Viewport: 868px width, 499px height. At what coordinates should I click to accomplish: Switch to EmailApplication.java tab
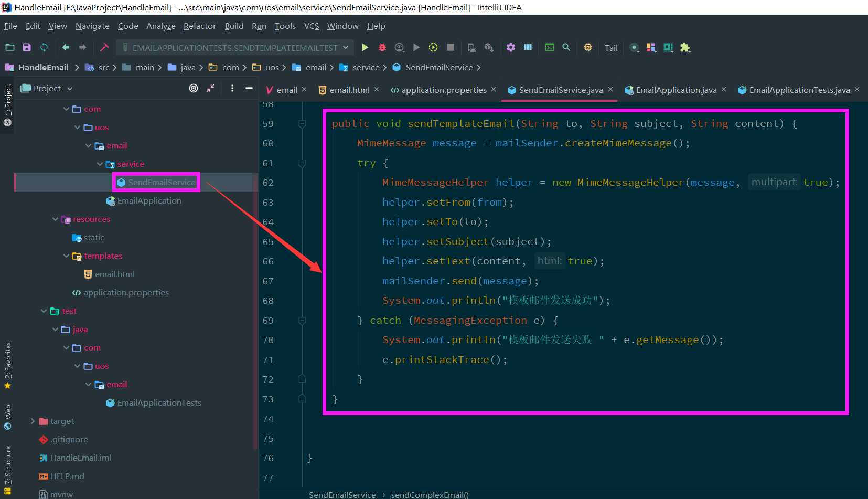(x=676, y=90)
